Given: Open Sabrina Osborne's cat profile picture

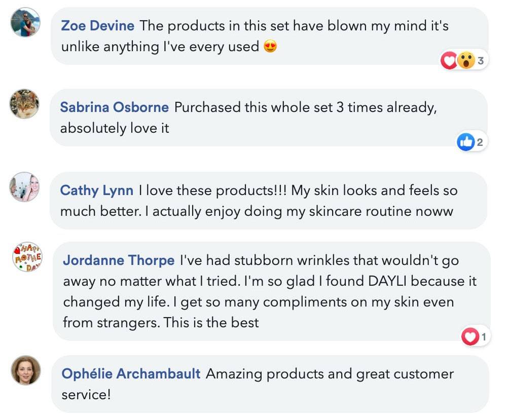Looking at the screenshot, I should click(24, 104).
